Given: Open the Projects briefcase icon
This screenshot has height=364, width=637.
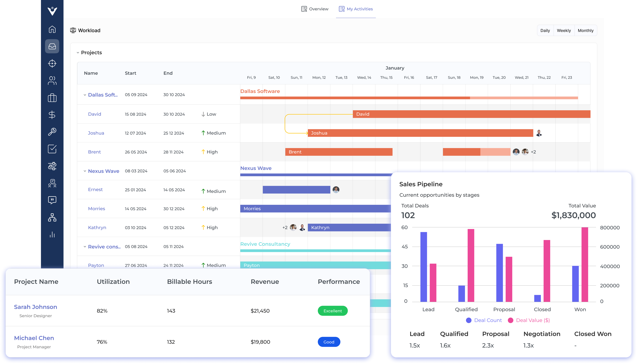Looking at the screenshot, I should pyautogui.click(x=52, y=98).
